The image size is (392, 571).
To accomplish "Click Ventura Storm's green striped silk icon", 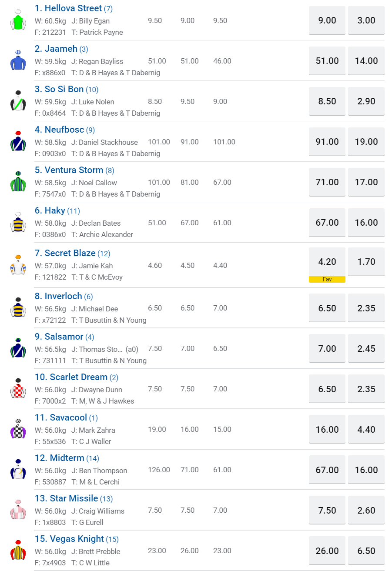I will tap(18, 181).
